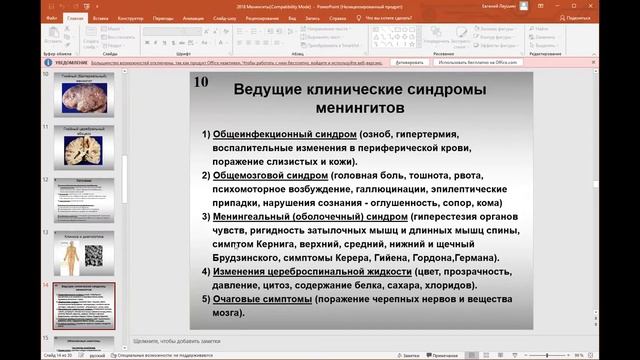Open Customize Quick Access Toolbar dropdown
This screenshot has width=640, height=360.
click(x=97, y=7)
